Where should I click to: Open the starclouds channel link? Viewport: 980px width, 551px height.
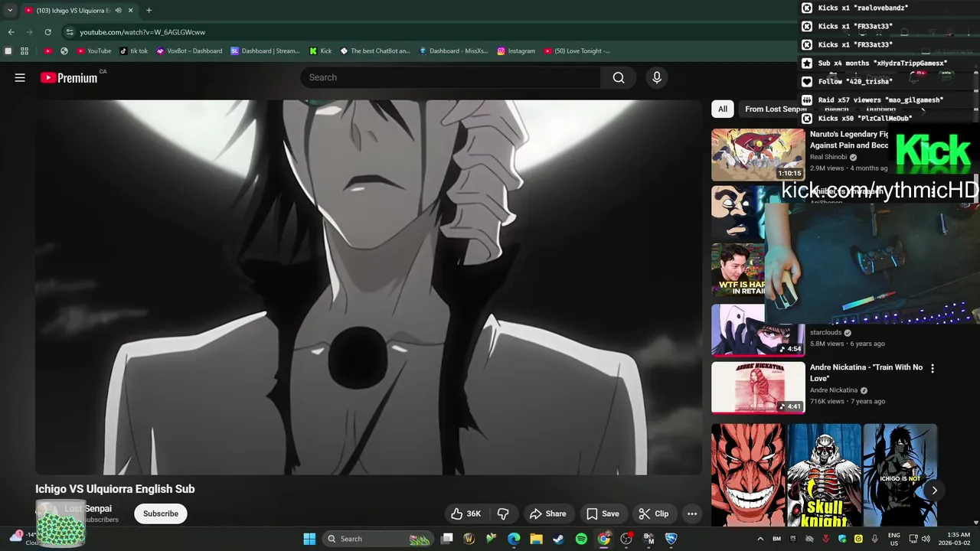(x=825, y=332)
